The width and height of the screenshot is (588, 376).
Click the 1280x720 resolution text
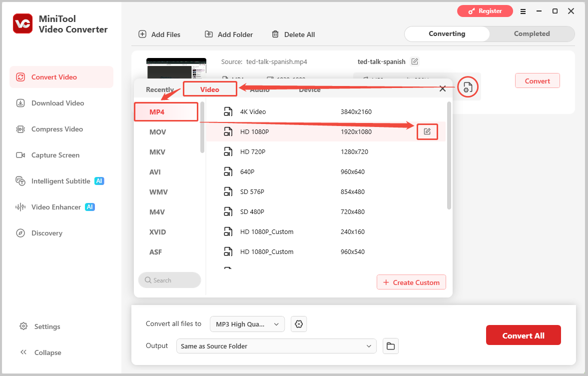pos(354,152)
